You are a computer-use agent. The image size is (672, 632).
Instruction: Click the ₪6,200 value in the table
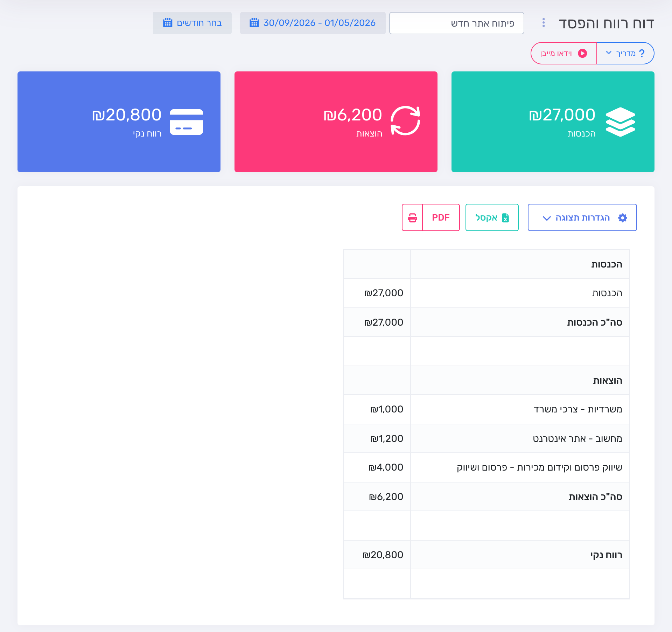(386, 497)
